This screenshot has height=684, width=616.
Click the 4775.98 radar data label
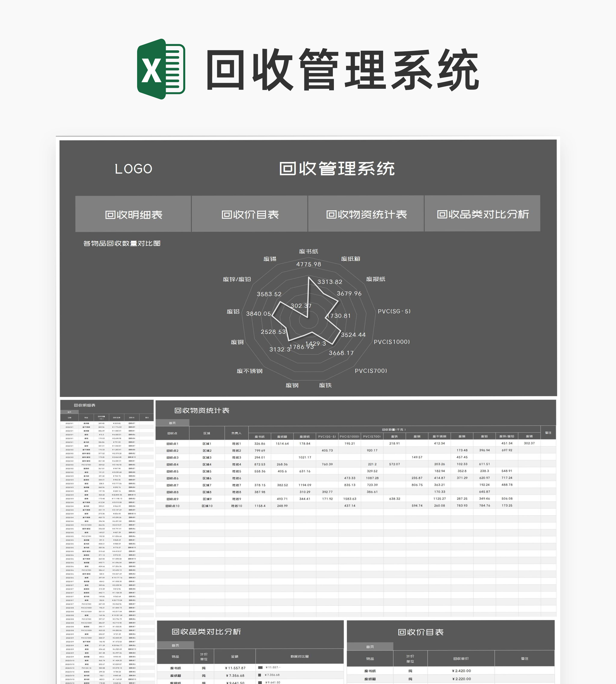308,264
